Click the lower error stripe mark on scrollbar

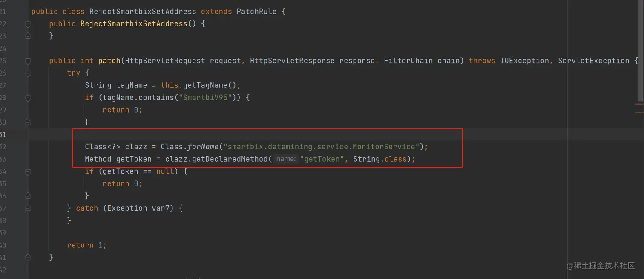(x=640, y=112)
